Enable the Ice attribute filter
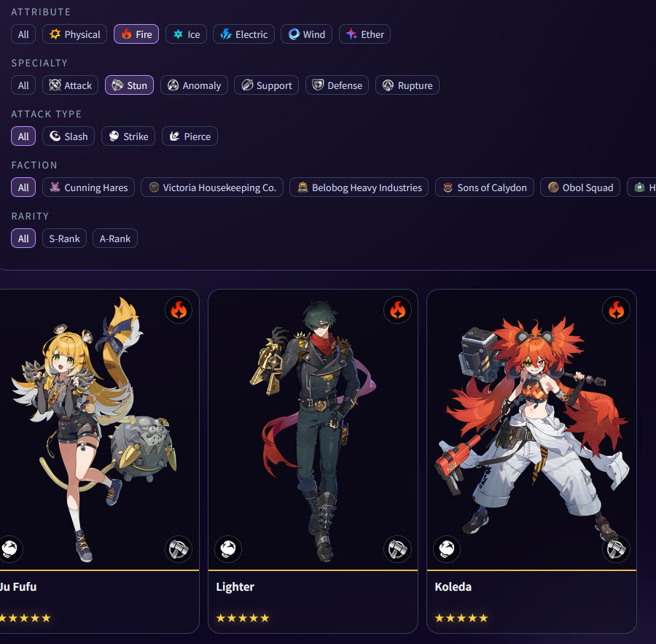 click(186, 34)
